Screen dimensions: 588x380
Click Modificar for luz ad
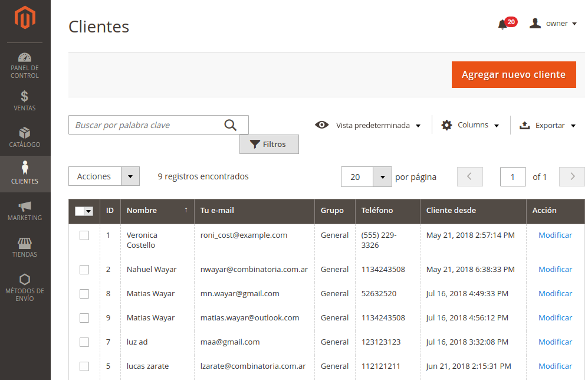tap(555, 342)
